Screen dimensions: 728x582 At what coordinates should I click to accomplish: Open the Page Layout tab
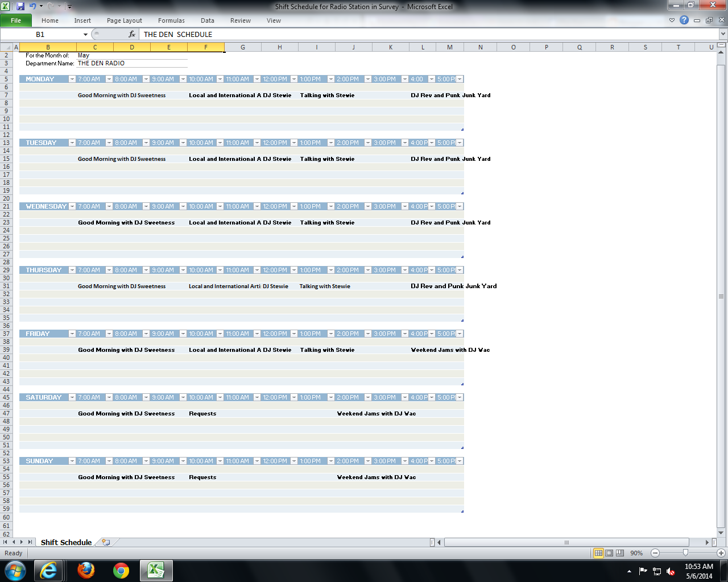[x=125, y=20]
